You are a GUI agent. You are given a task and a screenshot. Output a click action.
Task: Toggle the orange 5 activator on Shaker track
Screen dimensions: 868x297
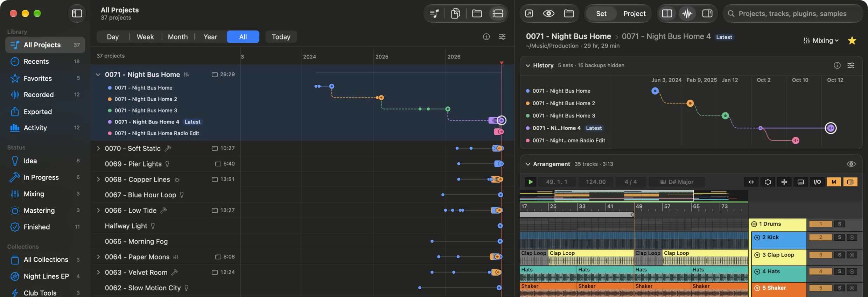[820, 288]
